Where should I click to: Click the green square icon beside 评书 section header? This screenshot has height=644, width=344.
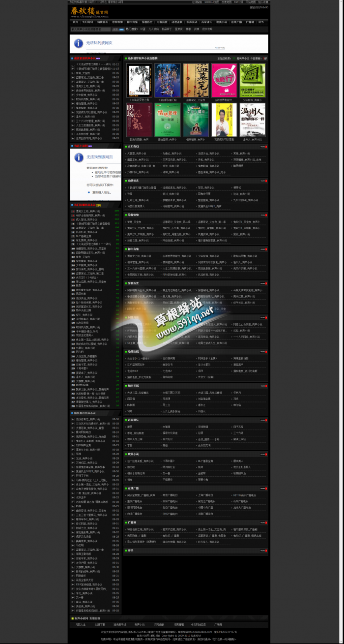[126, 550]
